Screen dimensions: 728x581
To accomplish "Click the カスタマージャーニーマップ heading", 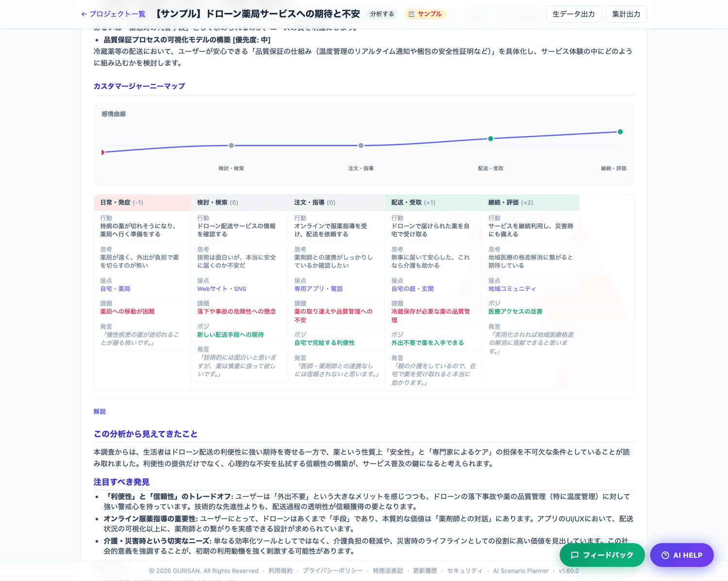I will [139, 86].
